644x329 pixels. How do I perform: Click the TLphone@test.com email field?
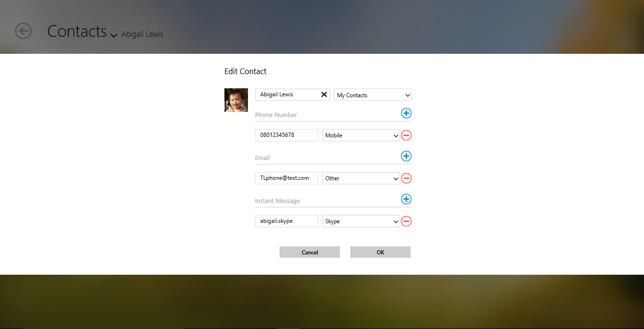pos(287,178)
